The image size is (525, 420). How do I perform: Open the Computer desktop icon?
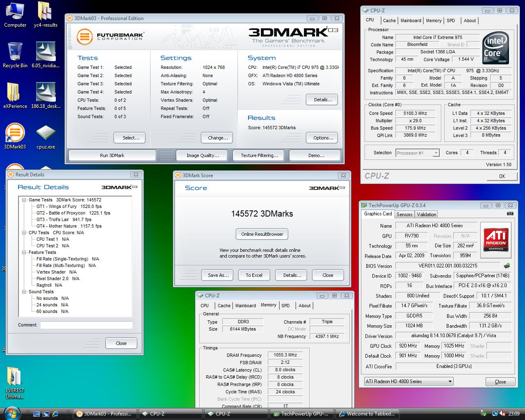click(15, 15)
